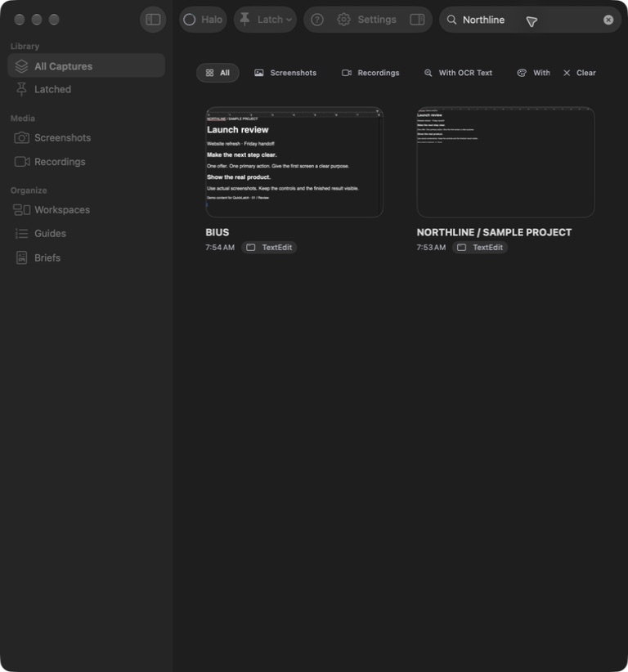Filter captures With OCR Text

pos(458,73)
